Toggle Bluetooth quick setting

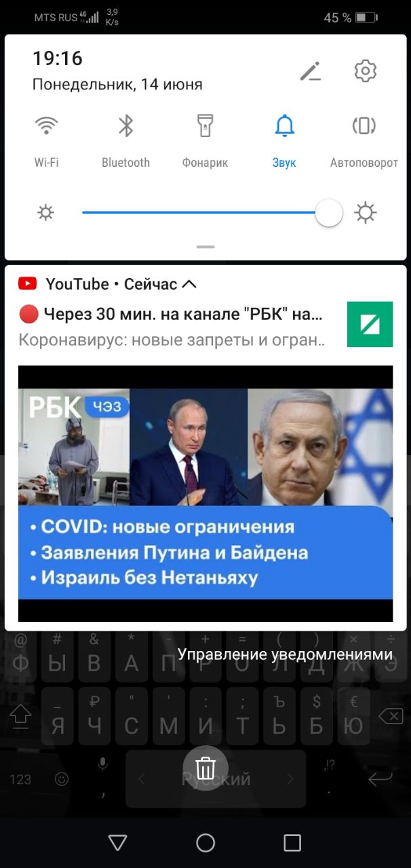tap(125, 125)
